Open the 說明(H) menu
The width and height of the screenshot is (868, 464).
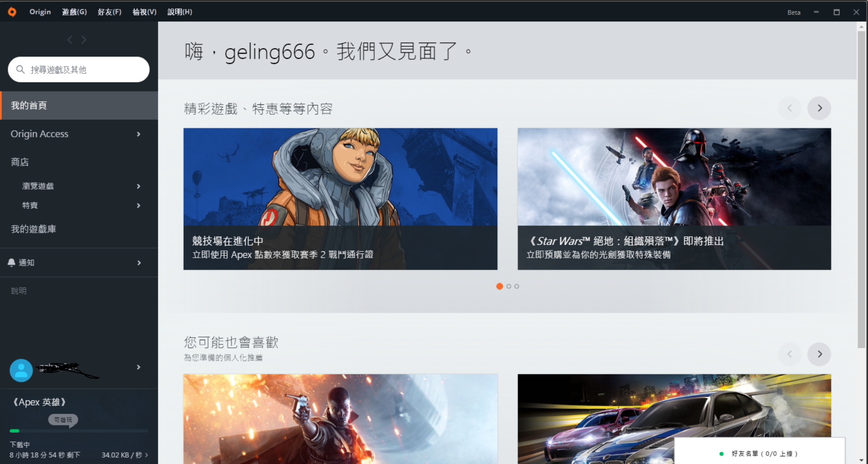tap(179, 12)
